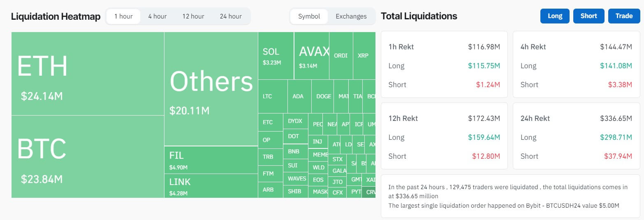Toggle heatmap grouping to Symbol
The image size is (644, 220).
pos(309,16)
